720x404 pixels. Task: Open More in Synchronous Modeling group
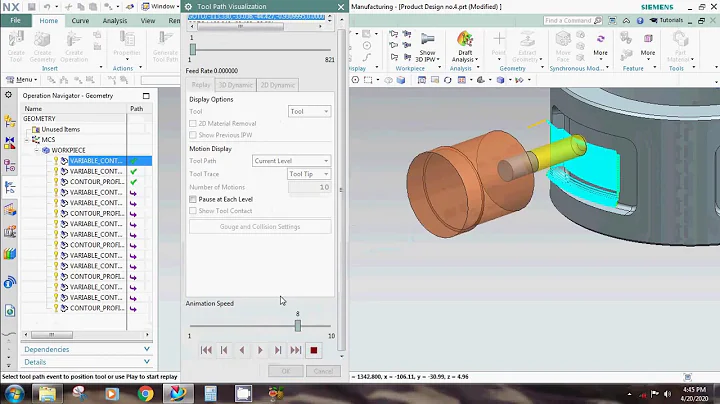600,46
